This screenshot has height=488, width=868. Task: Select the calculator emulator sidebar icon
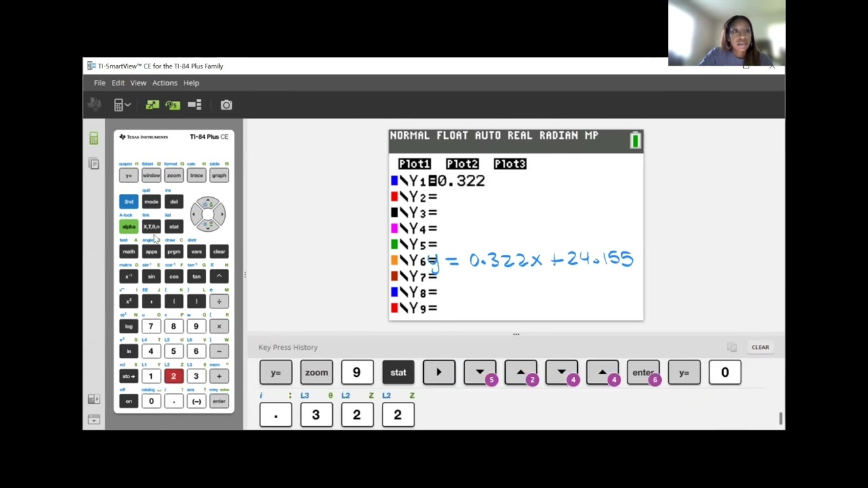click(94, 139)
